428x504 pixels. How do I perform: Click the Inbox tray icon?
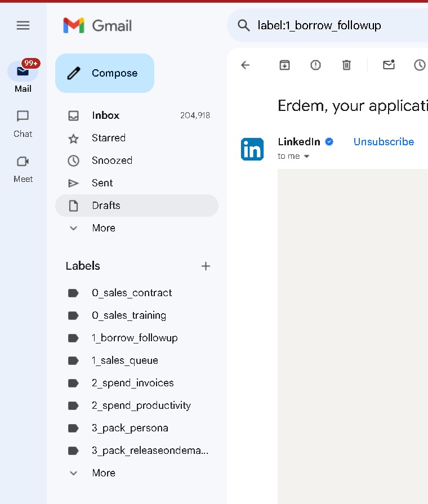click(x=73, y=115)
